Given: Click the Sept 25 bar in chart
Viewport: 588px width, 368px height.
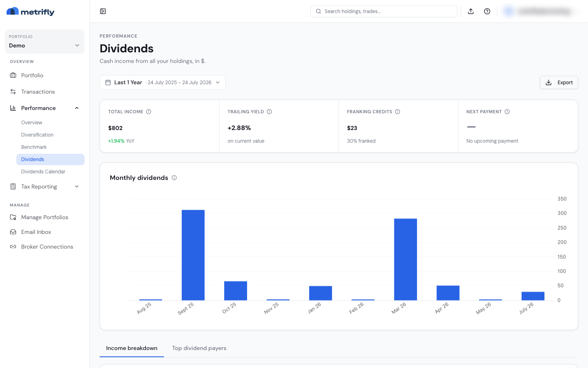Looking at the screenshot, I should (193, 255).
